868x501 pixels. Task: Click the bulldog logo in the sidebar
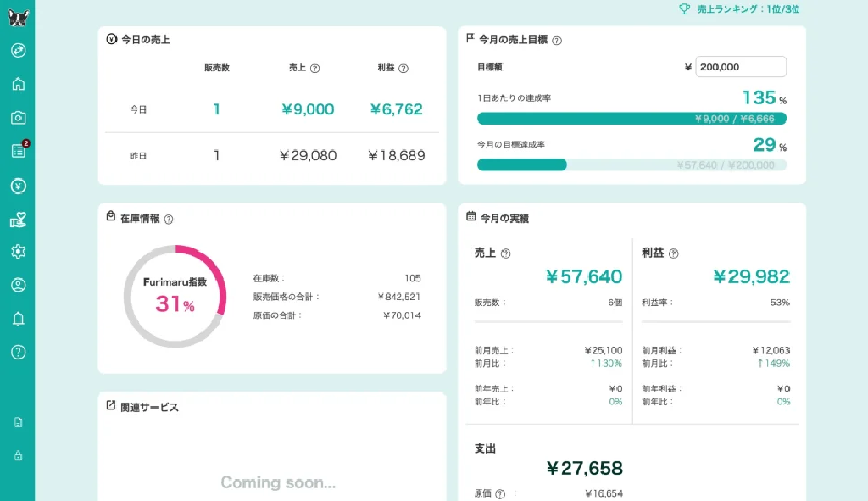tap(18, 19)
